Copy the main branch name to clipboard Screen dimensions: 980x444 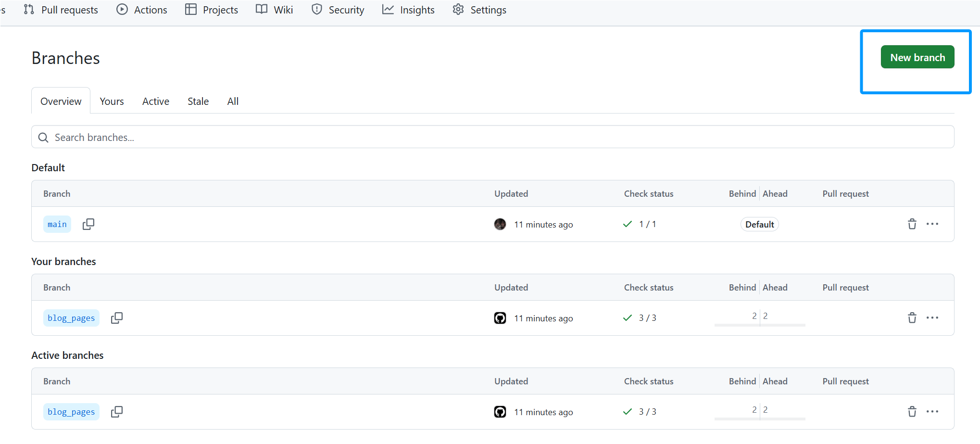pos(88,224)
